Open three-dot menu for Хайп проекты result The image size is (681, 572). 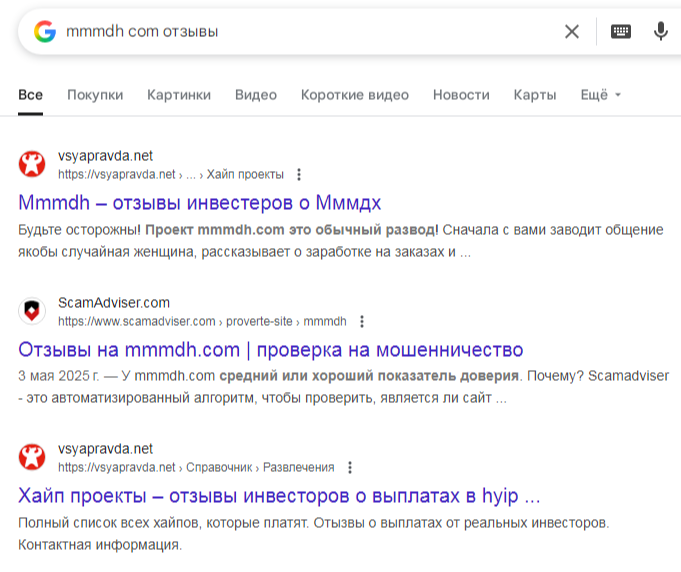point(350,467)
